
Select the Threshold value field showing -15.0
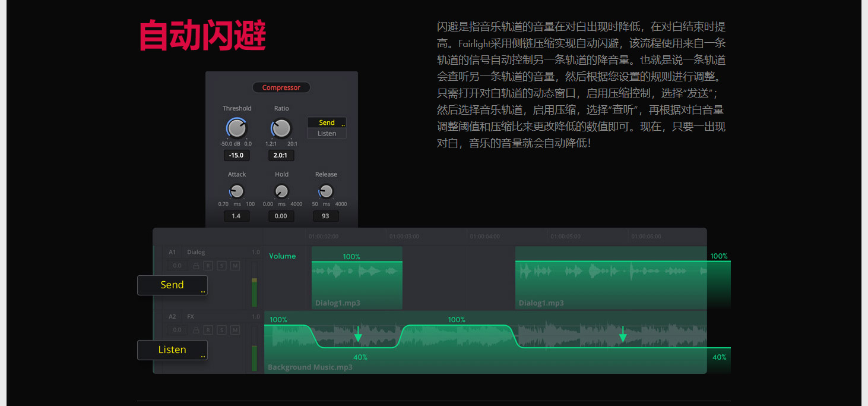(236, 155)
